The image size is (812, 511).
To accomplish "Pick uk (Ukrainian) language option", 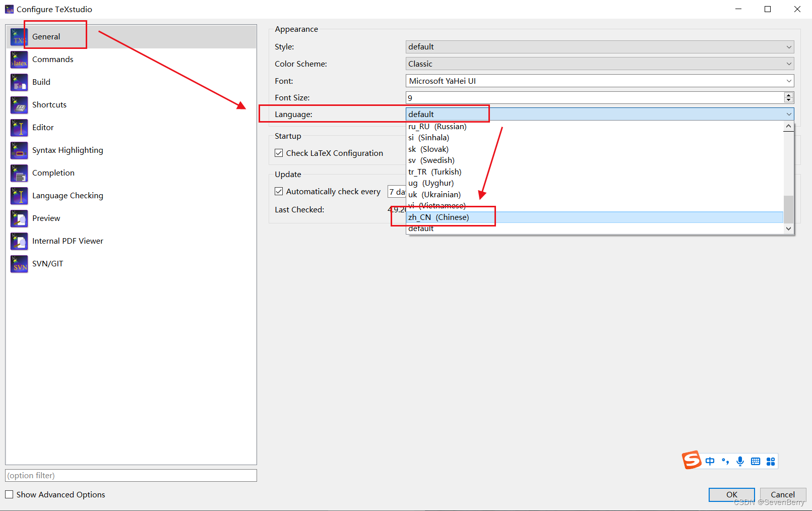I will [595, 195].
